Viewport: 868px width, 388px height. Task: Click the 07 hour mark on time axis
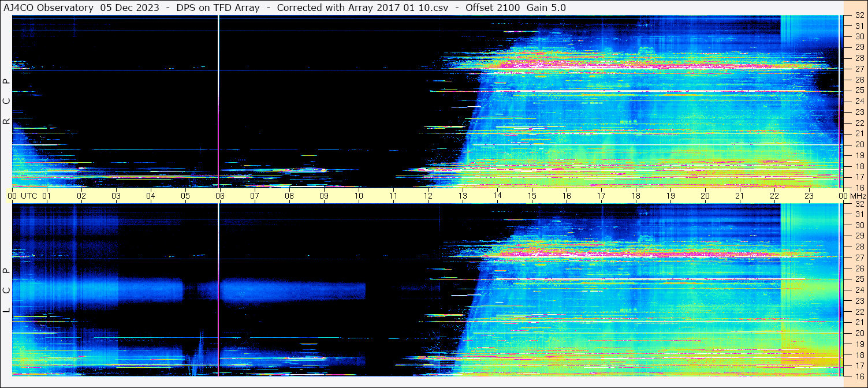coord(255,196)
